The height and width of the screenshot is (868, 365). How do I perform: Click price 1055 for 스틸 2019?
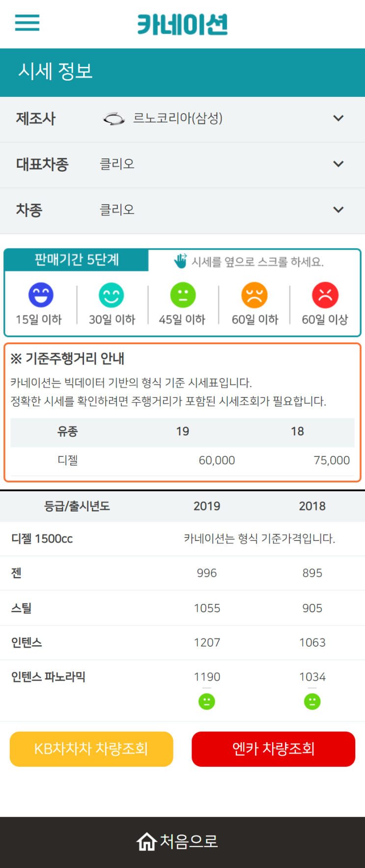207,608
